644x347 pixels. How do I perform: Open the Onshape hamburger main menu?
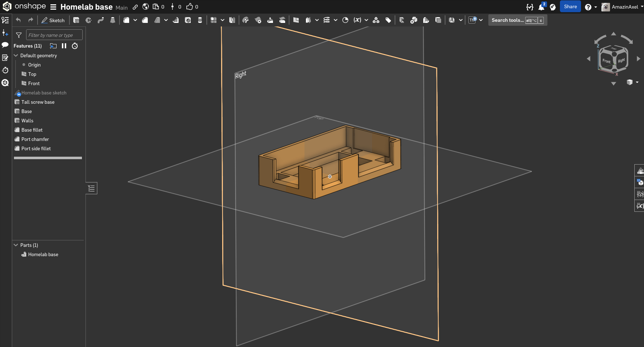coord(53,7)
